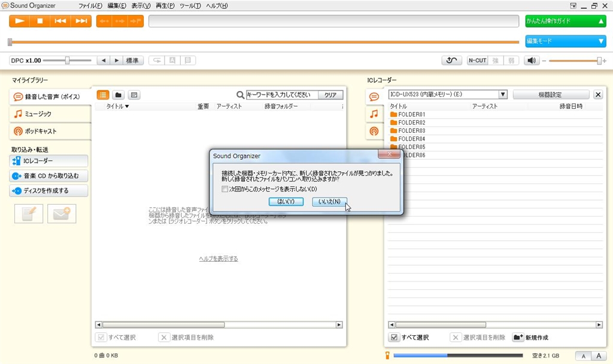
Task: Click large font A button
Action: [x=599, y=356]
